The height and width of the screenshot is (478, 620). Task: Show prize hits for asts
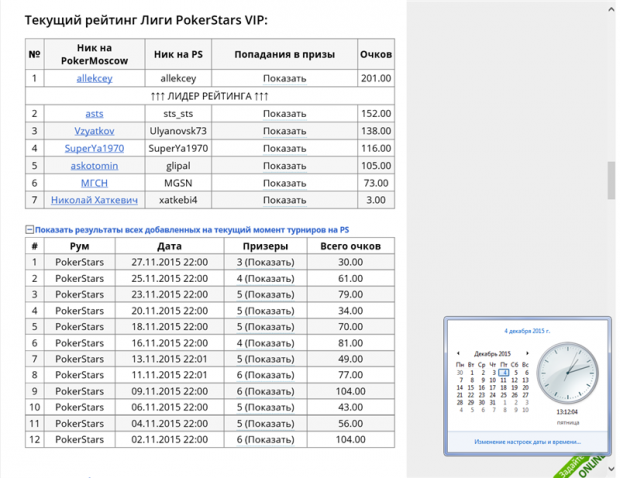point(284,114)
